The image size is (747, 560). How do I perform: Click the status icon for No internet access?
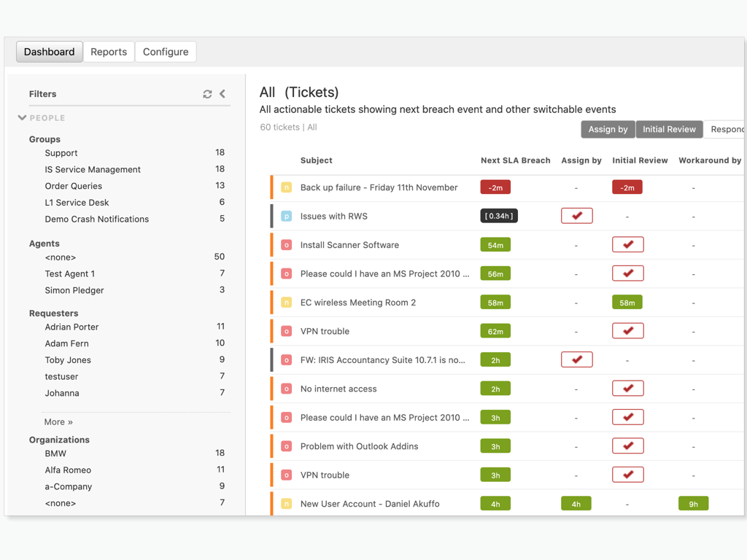[x=287, y=389]
